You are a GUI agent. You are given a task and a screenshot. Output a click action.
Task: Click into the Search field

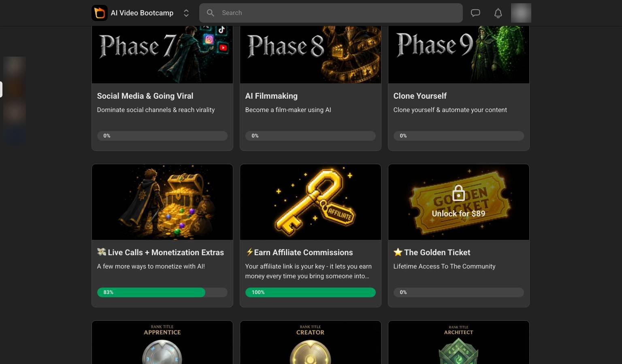(x=331, y=13)
